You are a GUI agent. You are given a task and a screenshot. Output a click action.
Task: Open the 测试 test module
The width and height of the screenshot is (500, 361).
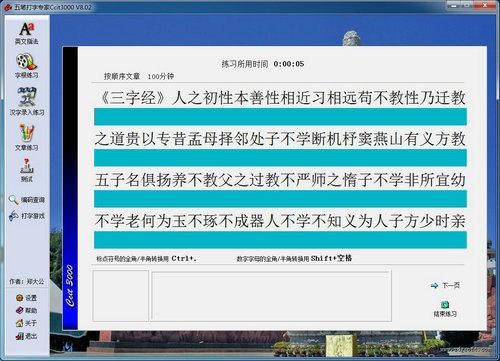[26, 170]
